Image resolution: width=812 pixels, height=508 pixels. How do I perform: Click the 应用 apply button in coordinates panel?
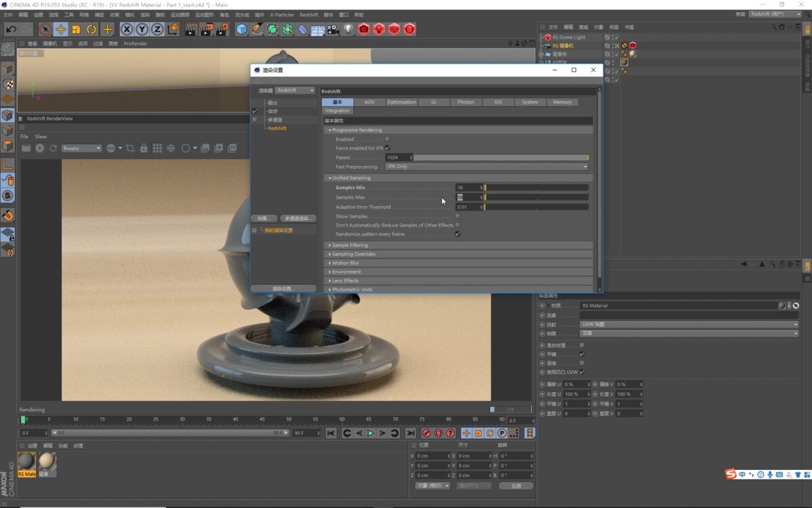(x=516, y=486)
